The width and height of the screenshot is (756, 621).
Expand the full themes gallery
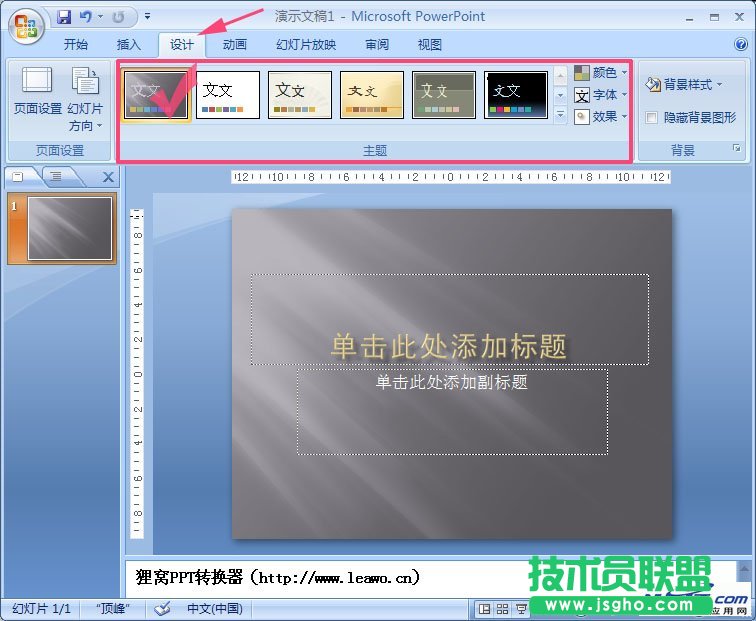point(560,115)
